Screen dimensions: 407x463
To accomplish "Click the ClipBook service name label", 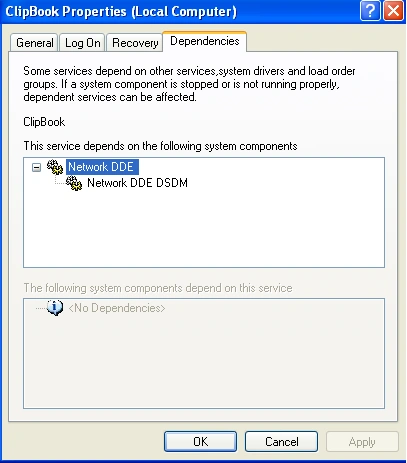I will click(x=44, y=122).
